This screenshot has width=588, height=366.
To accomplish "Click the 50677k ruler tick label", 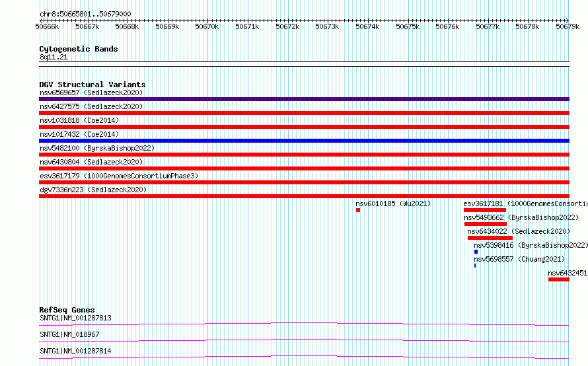I will click(x=488, y=26).
